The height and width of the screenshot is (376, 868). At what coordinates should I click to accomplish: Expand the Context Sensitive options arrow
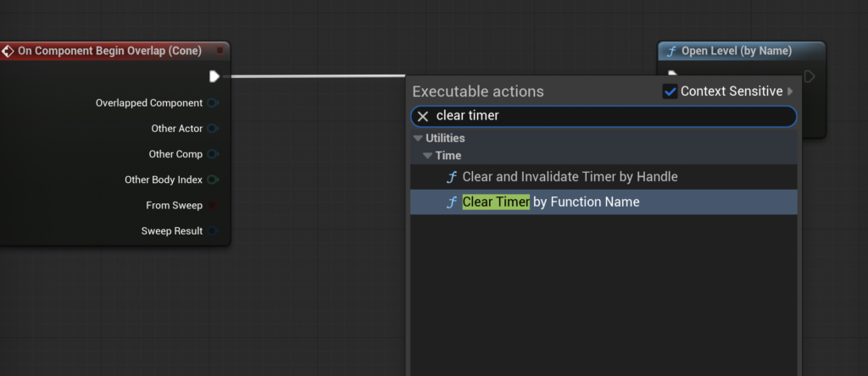coord(790,91)
